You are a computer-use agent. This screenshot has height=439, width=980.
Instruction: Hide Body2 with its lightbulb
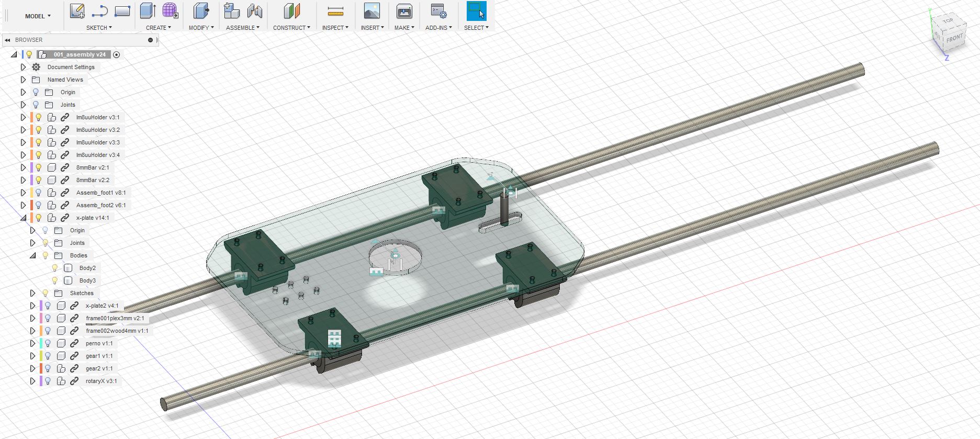pyautogui.click(x=55, y=268)
